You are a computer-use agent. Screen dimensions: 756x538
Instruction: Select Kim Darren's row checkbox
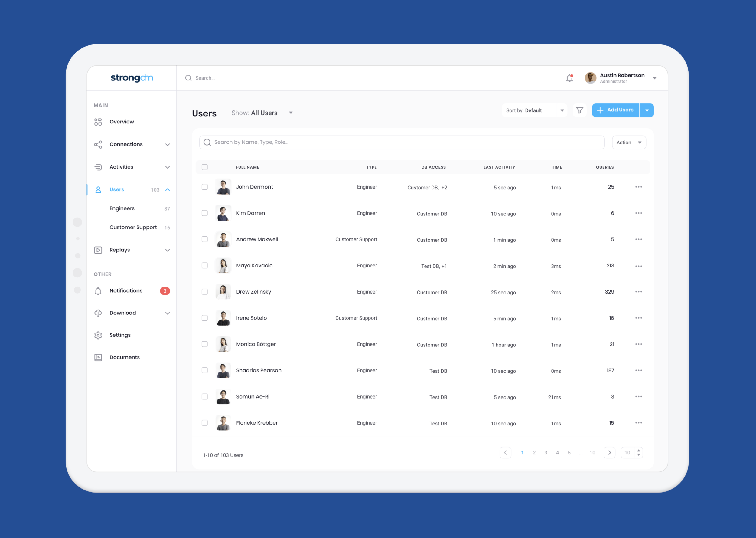(204, 213)
